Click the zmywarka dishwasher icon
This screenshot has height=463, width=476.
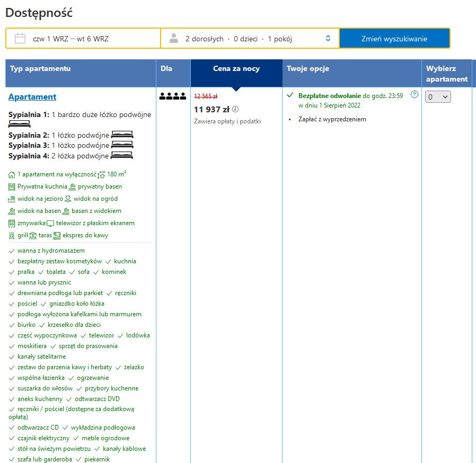(x=12, y=224)
